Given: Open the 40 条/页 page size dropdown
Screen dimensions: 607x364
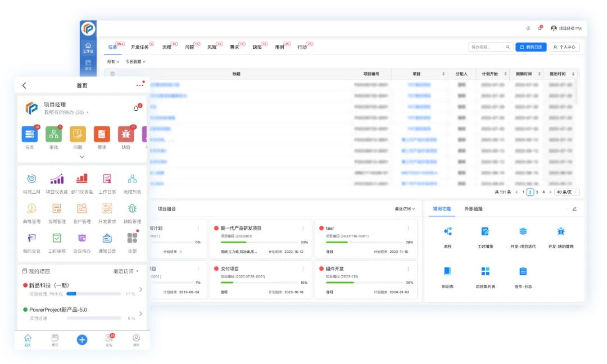Looking at the screenshot, I should coord(567,192).
